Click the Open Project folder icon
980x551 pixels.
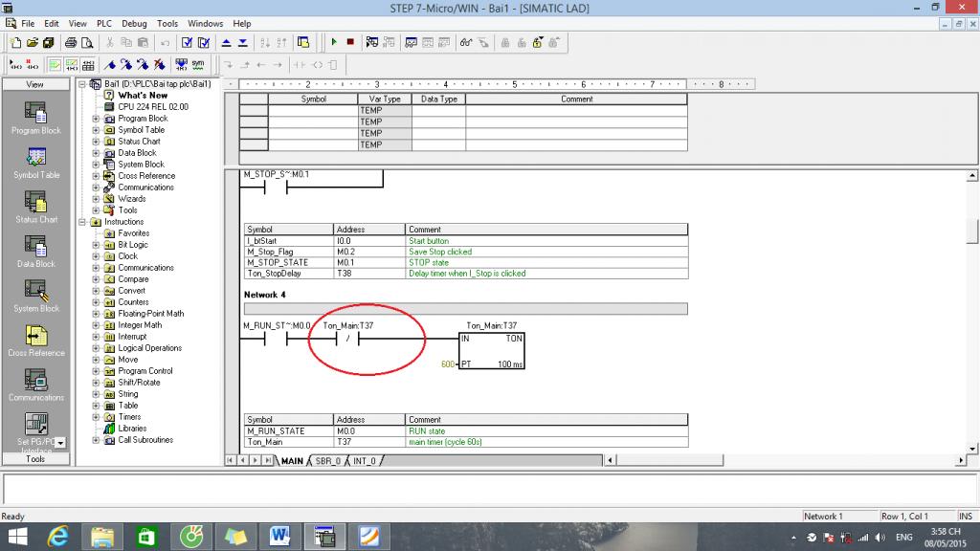(x=32, y=42)
